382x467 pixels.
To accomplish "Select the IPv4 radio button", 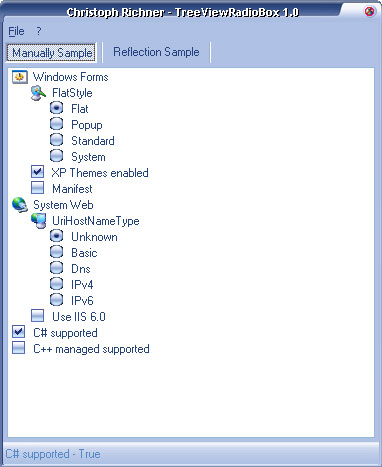I will tap(56, 284).
